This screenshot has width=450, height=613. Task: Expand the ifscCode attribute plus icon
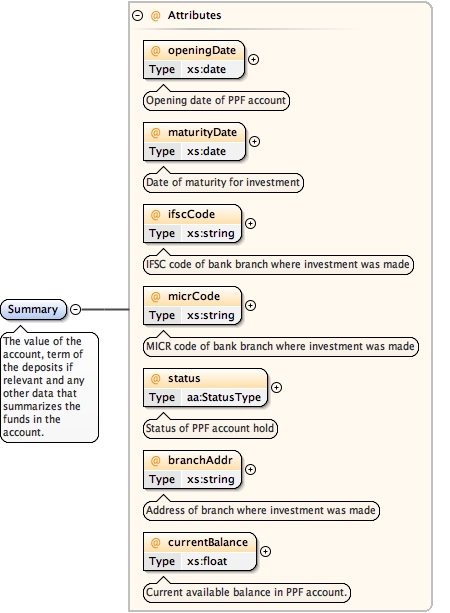tap(250, 224)
